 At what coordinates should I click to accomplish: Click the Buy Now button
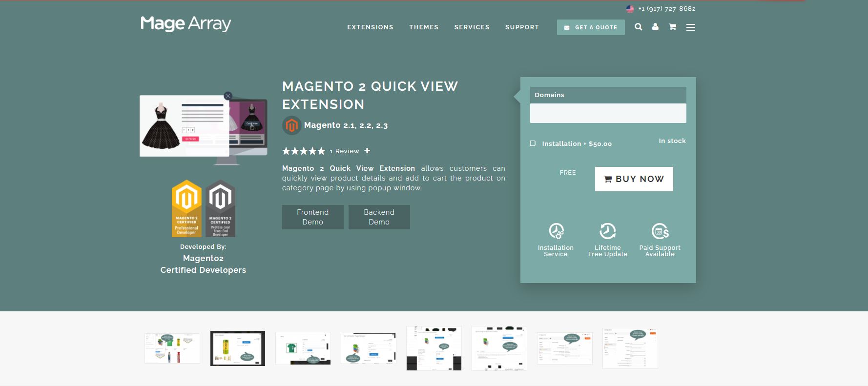click(634, 179)
